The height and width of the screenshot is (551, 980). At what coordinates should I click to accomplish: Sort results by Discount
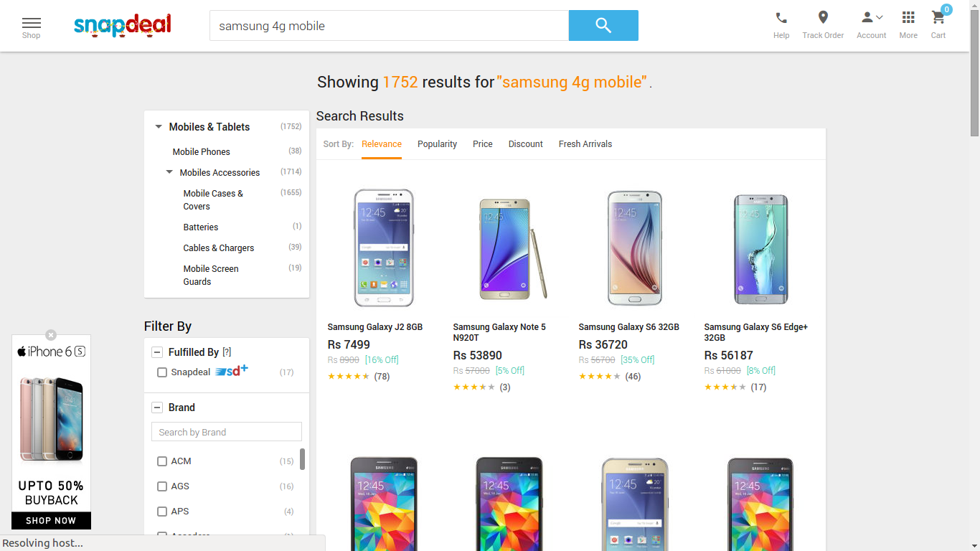coord(525,144)
